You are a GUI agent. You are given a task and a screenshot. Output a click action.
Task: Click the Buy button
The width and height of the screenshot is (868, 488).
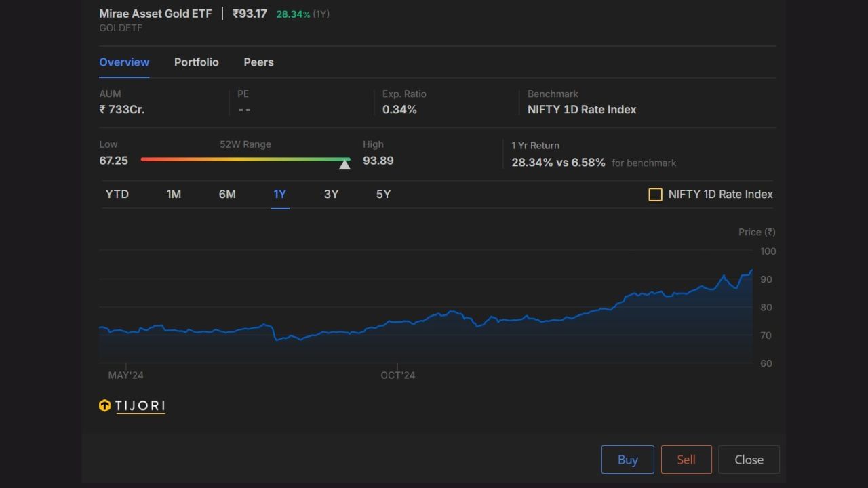[627, 460]
